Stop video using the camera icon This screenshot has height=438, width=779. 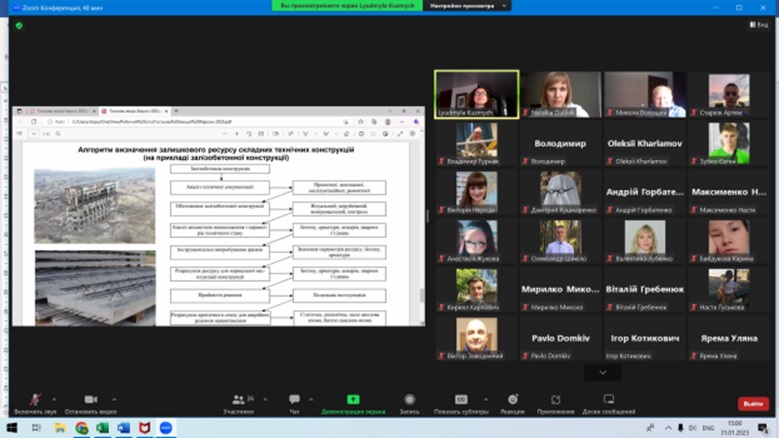[x=91, y=400]
